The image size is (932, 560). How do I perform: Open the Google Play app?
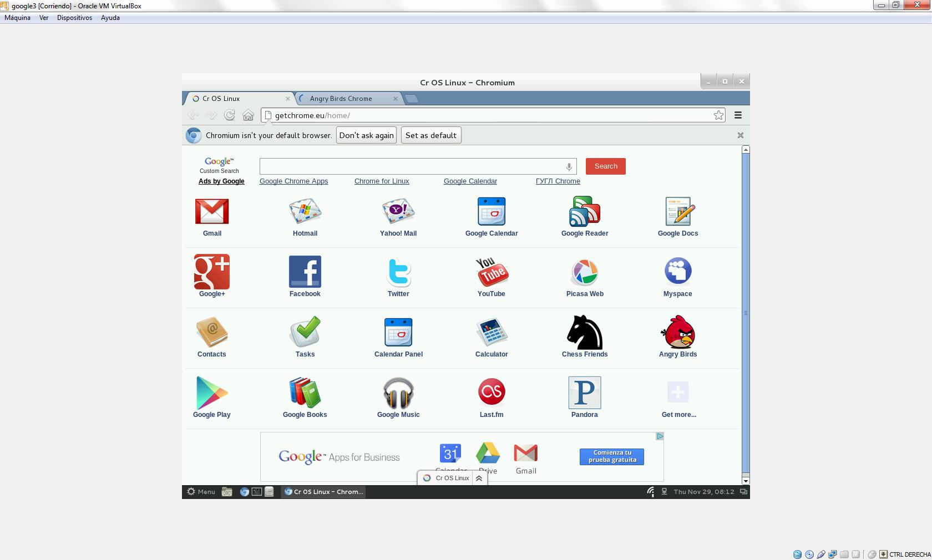(x=212, y=393)
